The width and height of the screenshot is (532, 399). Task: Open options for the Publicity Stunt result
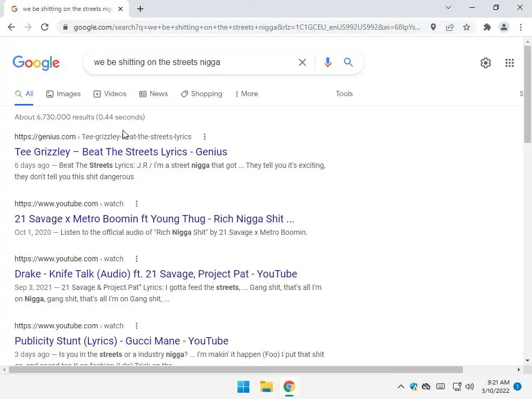click(x=137, y=326)
